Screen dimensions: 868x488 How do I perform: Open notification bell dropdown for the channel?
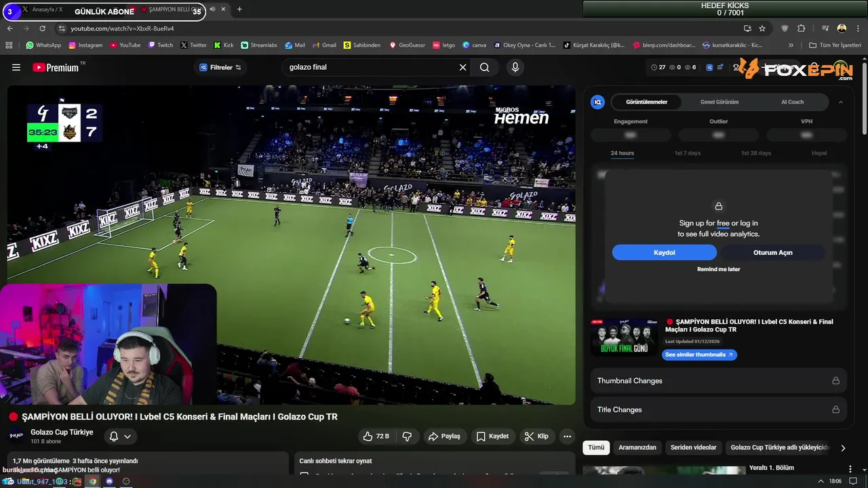point(120,436)
